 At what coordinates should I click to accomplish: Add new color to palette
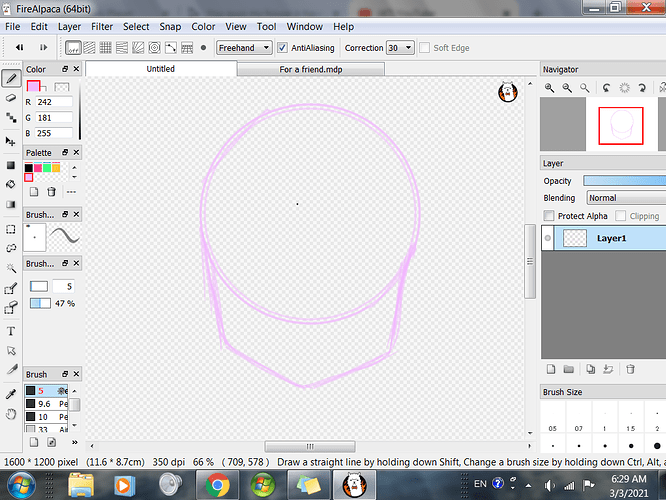34,192
